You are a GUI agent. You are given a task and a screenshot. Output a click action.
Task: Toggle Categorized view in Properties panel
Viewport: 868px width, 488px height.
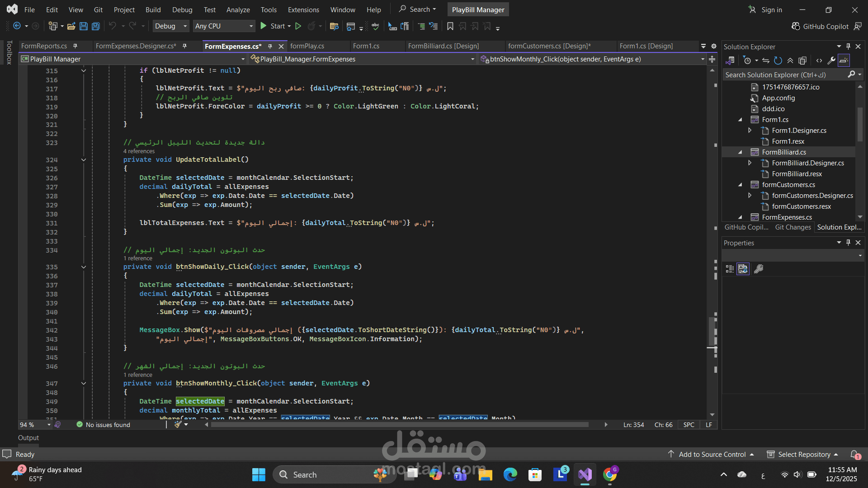tap(730, 269)
